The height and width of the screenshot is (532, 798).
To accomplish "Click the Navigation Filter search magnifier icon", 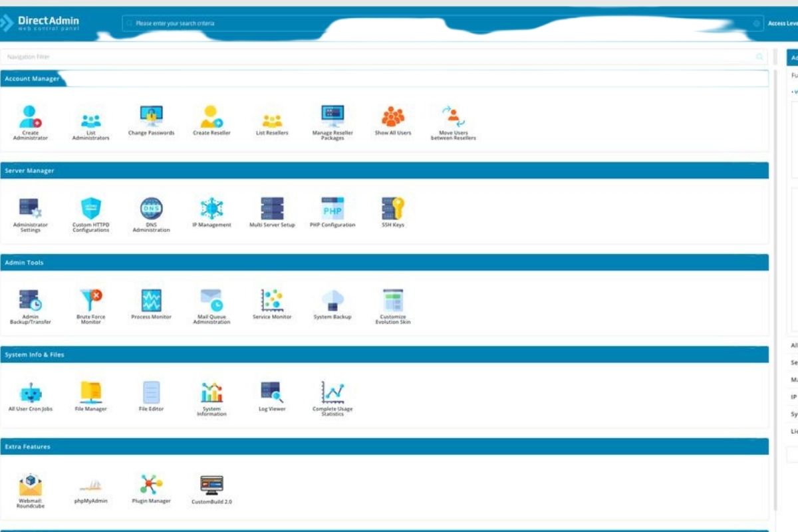I will (759, 57).
